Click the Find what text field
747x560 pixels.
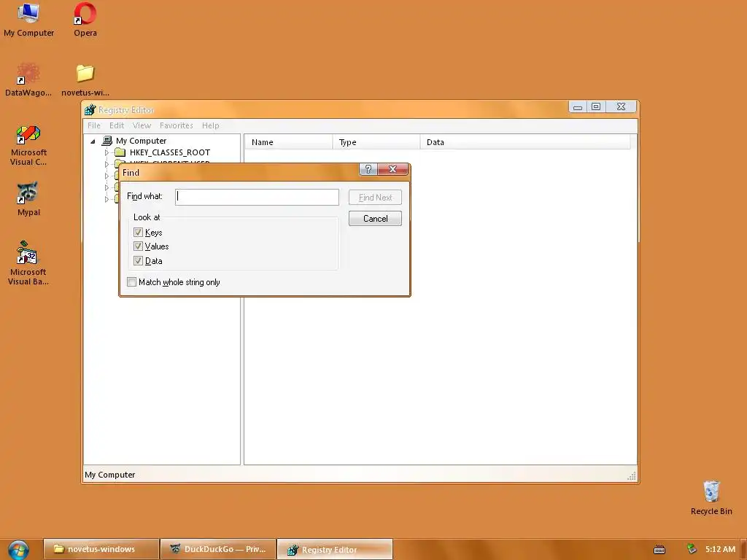pyautogui.click(x=257, y=197)
